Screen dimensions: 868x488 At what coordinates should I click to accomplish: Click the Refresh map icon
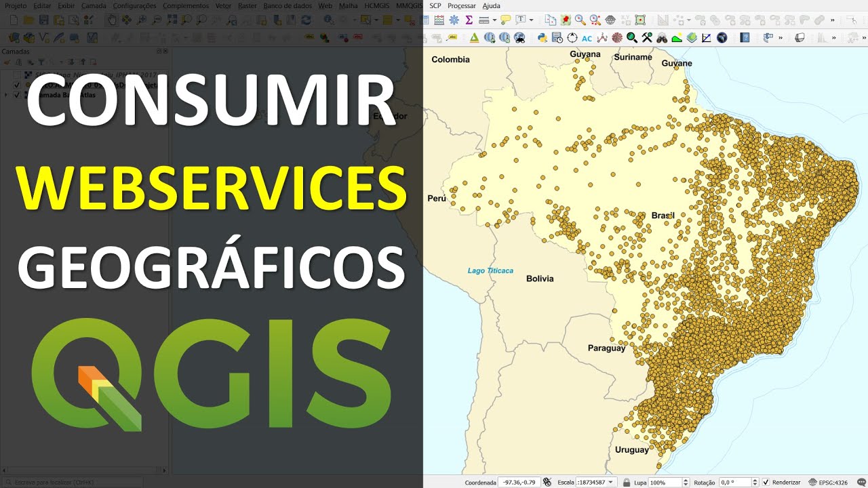[x=306, y=20]
